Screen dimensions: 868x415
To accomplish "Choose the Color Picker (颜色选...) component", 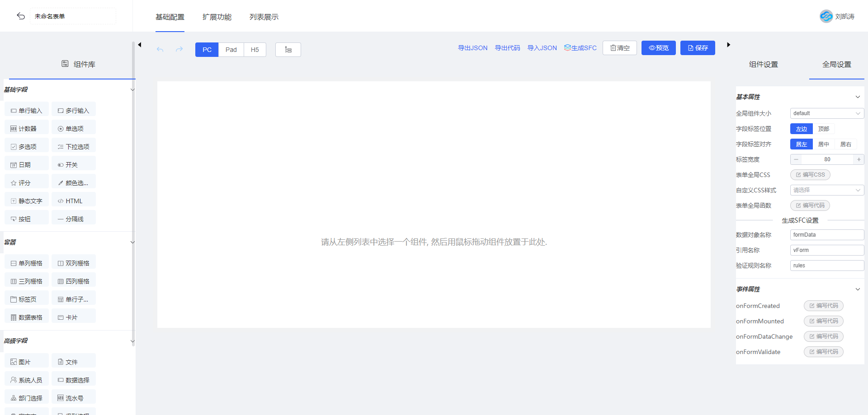I will click(x=73, y=183).
